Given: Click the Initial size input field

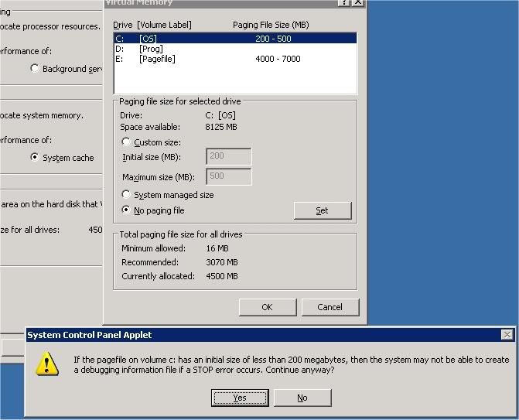Looking at the screenshot, I should point(229,157).
